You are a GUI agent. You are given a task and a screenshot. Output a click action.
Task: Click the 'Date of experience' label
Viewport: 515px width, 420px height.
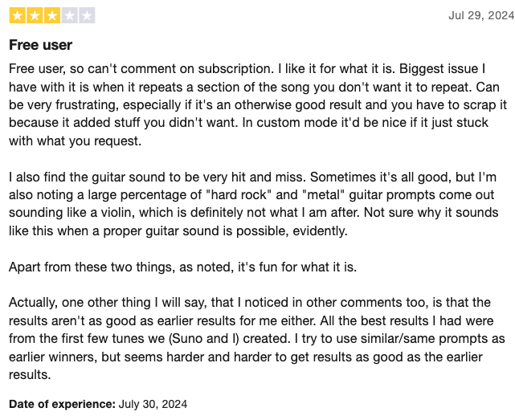[x=62, y=404]
